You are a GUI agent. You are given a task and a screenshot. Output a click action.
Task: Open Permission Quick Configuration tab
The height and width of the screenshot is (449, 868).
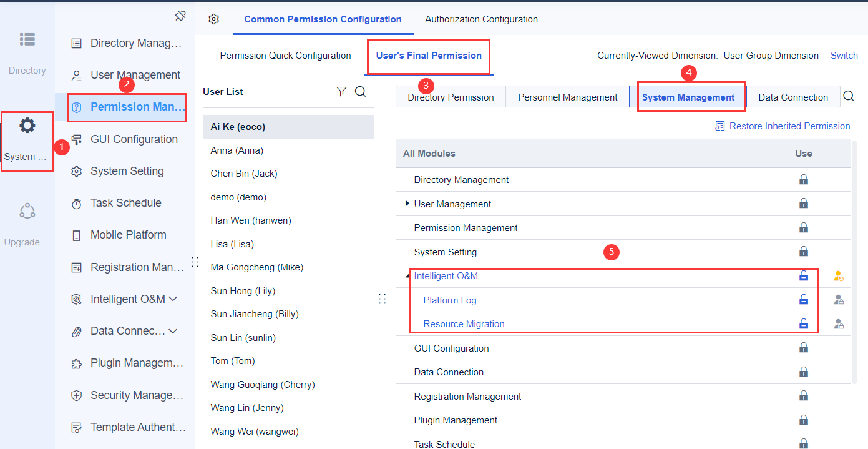(285, 56)
